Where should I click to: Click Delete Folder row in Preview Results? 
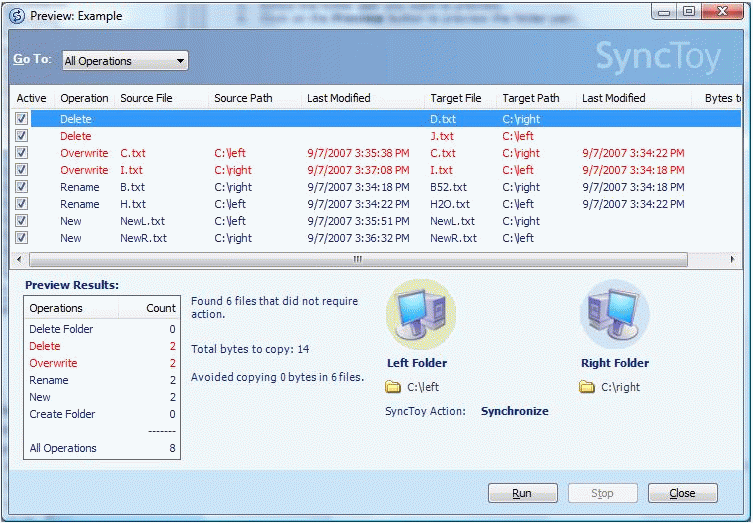tap(102, 329)
